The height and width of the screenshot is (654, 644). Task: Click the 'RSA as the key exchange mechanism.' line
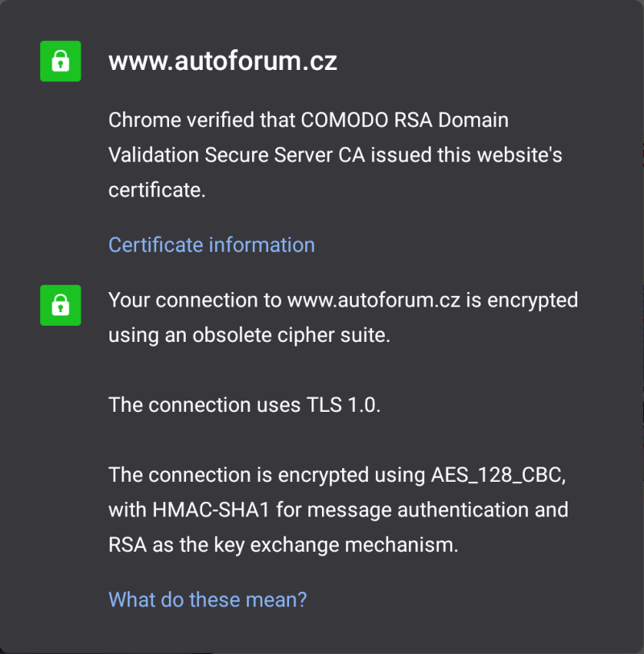coord(283,545)
